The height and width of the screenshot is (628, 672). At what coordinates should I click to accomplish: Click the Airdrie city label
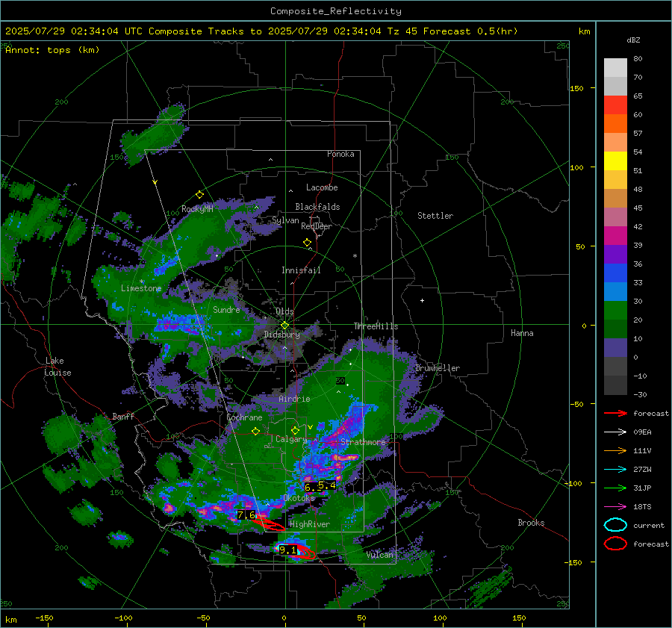coord(294,399)
